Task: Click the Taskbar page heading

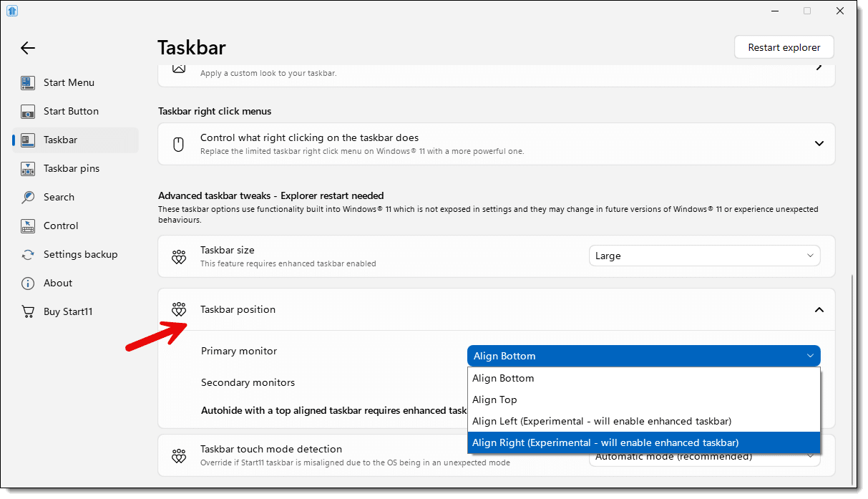Action: coord(192,47)
